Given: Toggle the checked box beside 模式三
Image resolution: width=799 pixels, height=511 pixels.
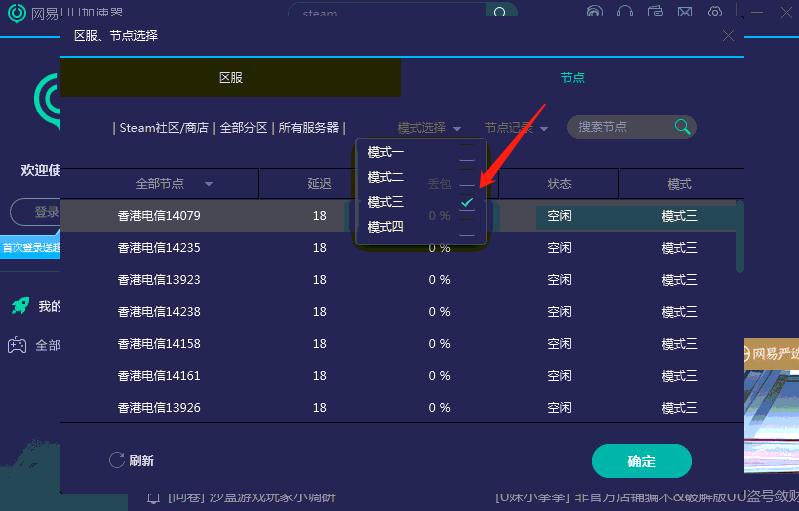Looking at the screenshot, I should (x=467, y=202).
